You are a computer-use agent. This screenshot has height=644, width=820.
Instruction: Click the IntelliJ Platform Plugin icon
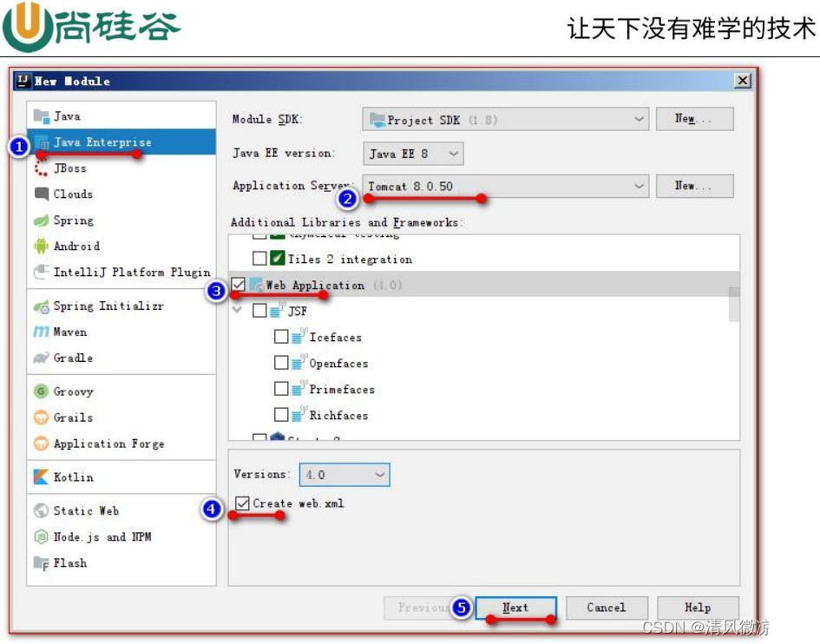coord(42,272)
